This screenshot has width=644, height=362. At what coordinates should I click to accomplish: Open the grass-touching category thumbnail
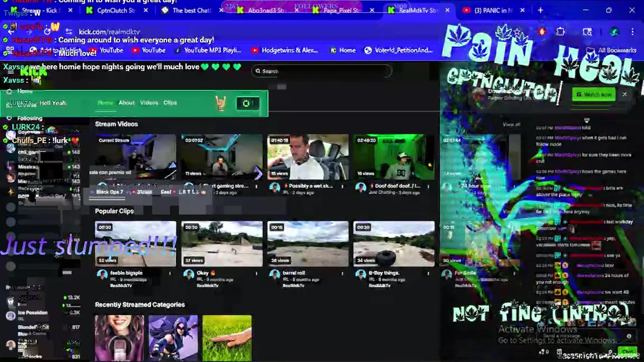[227, 338]
